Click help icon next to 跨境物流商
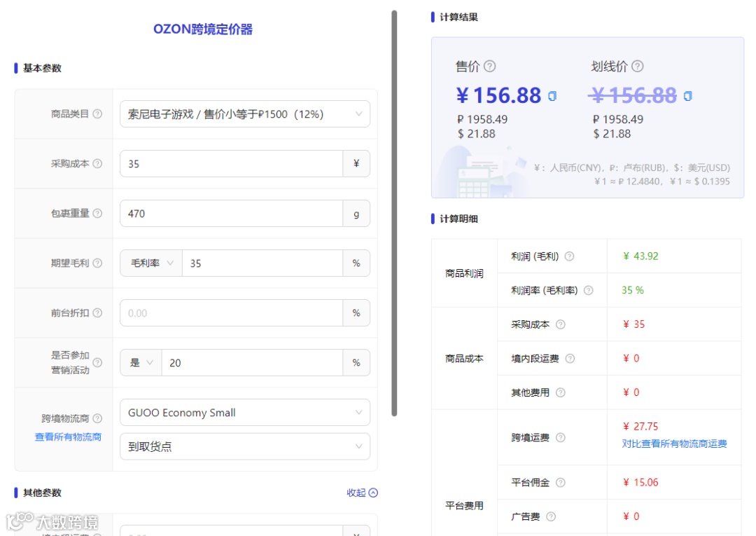756x536 pixels. [x=97, y=418]
